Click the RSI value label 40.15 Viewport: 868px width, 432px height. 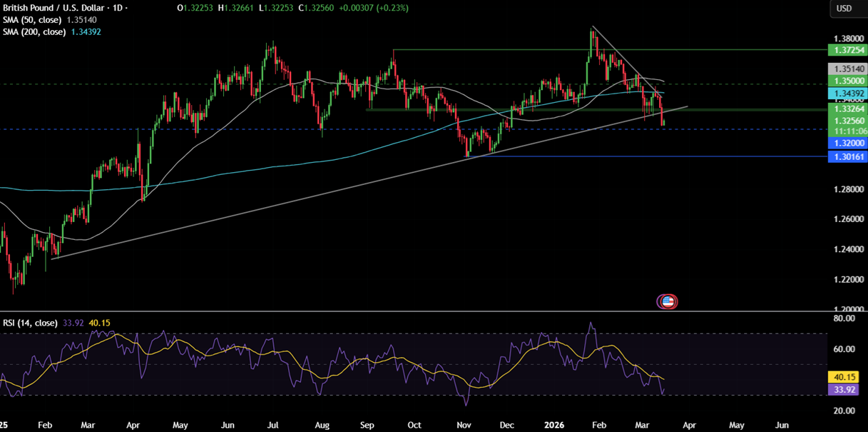pyautogui.click(x=842, y=376)
